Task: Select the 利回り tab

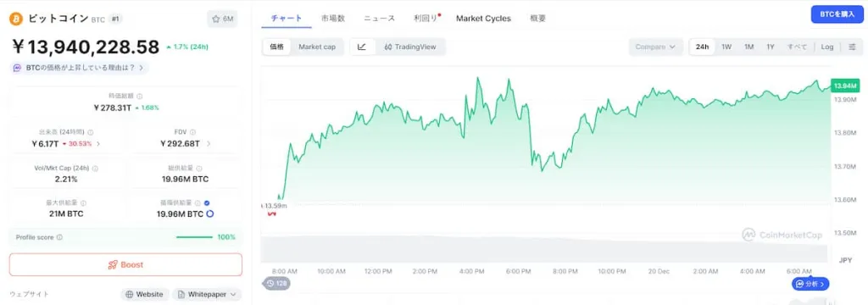Action: pyautogui.click(x=426, y=19)
